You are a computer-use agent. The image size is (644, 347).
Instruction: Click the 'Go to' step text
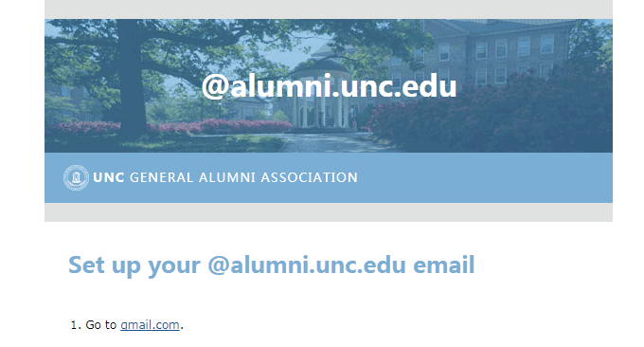101,325
